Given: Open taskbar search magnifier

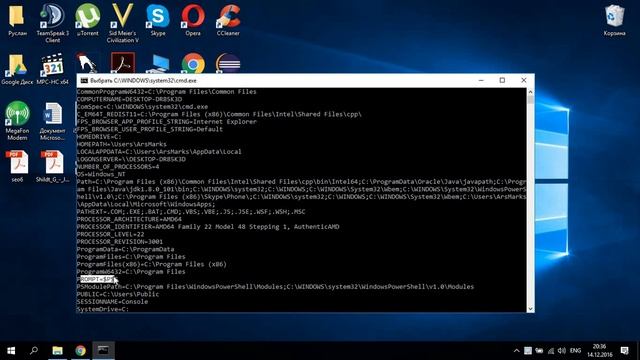Looking at the screenshot, I should (34, 351).
